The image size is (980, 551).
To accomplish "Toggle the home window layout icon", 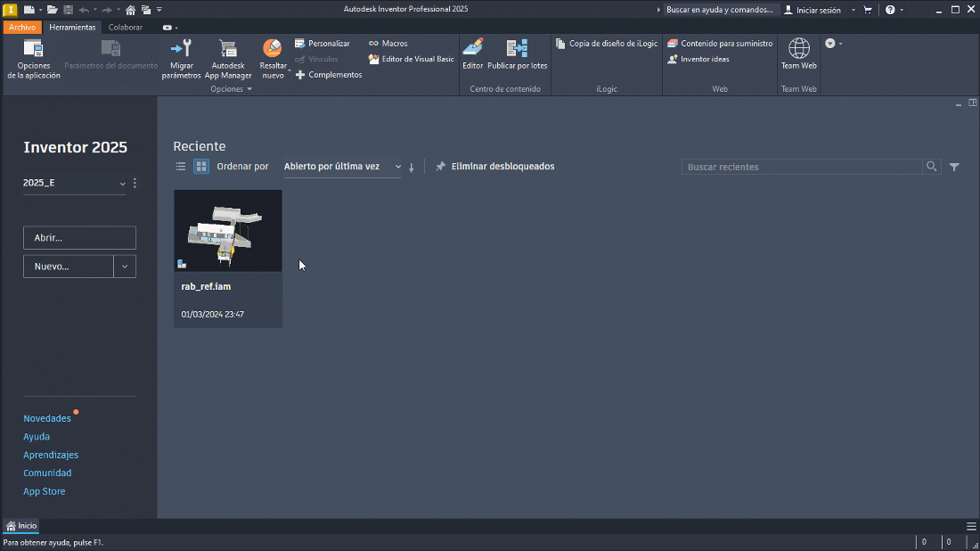I will coord(973,103).
